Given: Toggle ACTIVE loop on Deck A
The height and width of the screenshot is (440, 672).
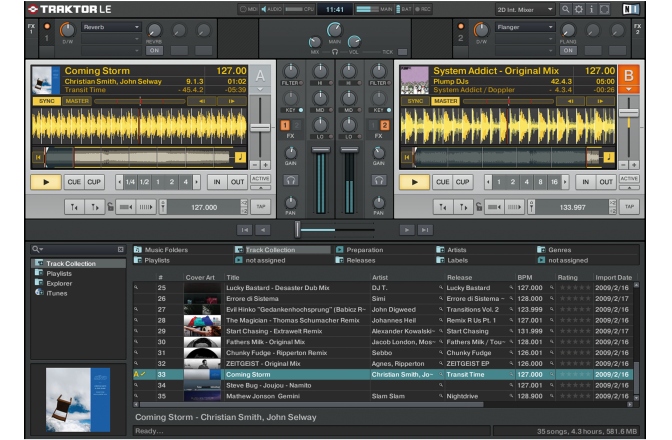Looking at the screenshot, I should point(260,179).
